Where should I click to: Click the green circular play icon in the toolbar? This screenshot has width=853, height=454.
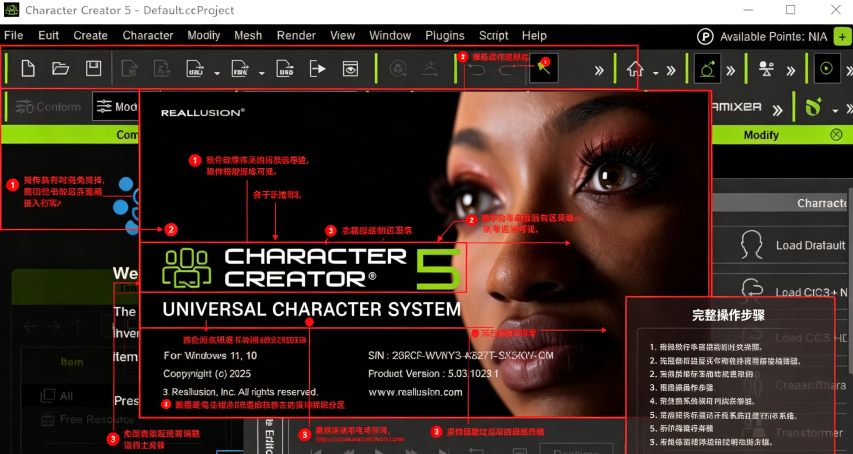click(x=826, y=69)
